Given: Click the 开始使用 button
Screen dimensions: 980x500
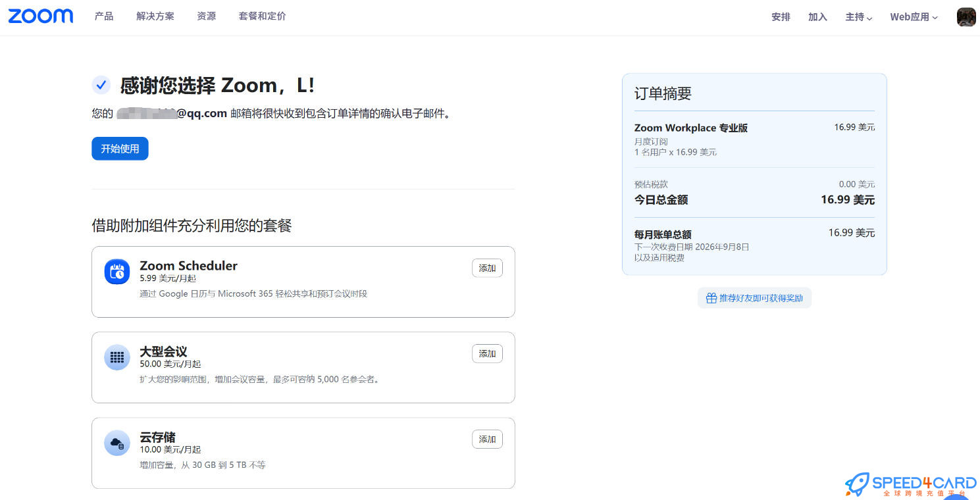Looking at the screenshot, I should pyautogui.click(x=120, y=149).
